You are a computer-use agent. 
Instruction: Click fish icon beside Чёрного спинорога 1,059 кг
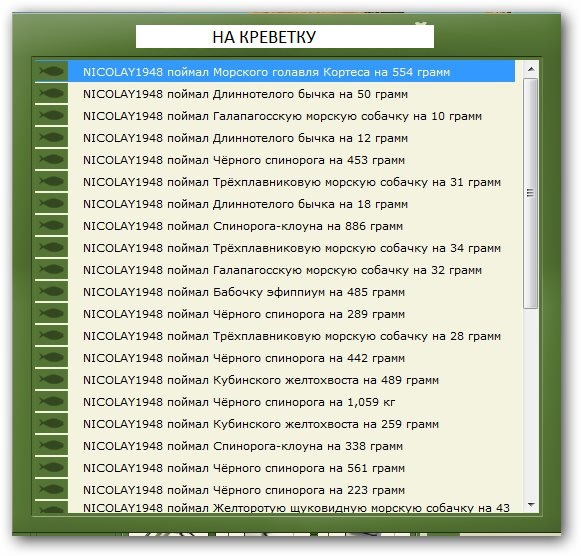click(52, 401)
